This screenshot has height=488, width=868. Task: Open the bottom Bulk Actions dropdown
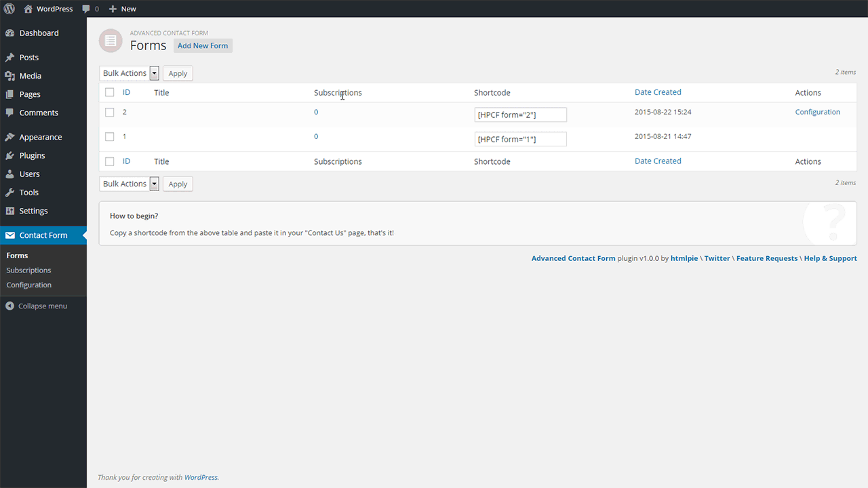click(130, 184)
